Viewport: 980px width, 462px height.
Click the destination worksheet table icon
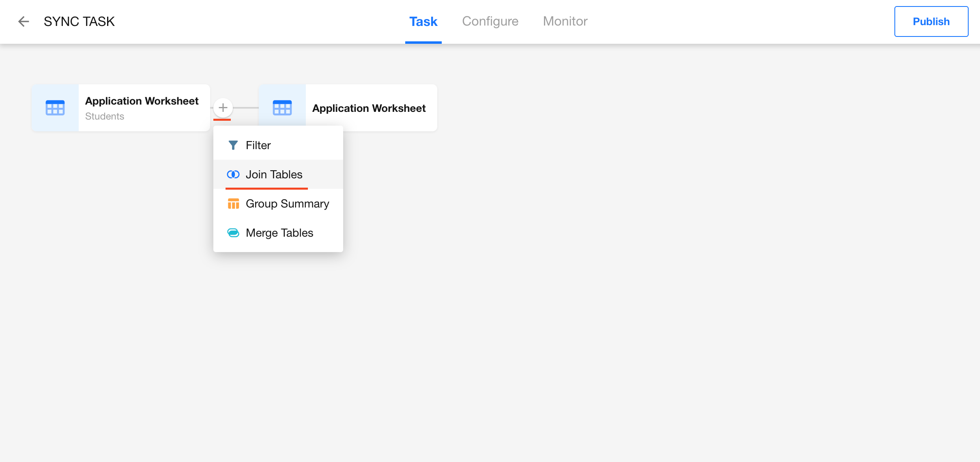282,108
